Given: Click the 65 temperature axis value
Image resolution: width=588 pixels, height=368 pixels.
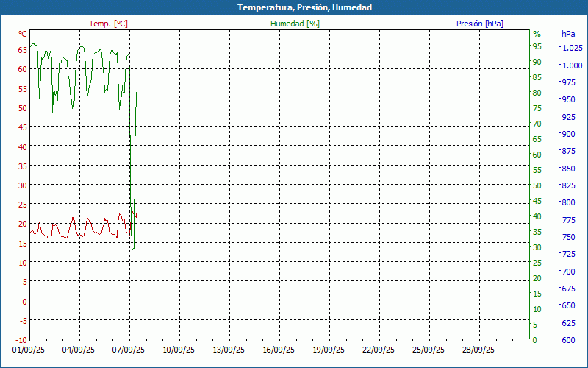Looking at the screenshot, I should (23, 49).
